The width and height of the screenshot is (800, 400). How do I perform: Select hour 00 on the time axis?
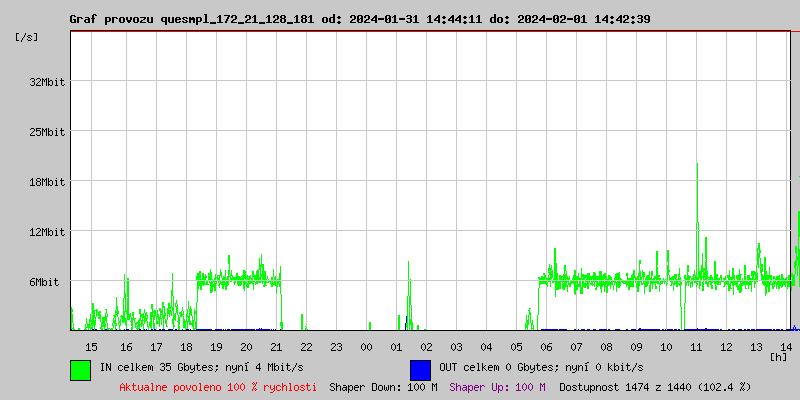click(x=366, y=346)
